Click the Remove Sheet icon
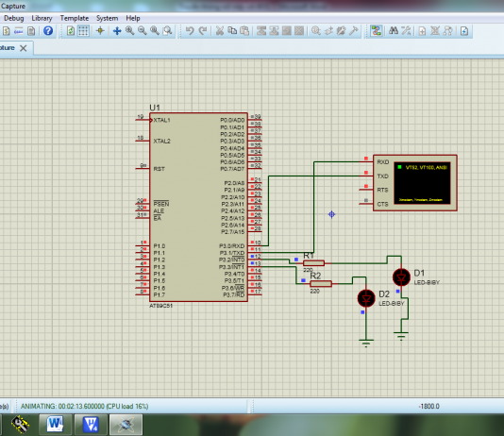504x436 pixels. click(x=435, y=31)
